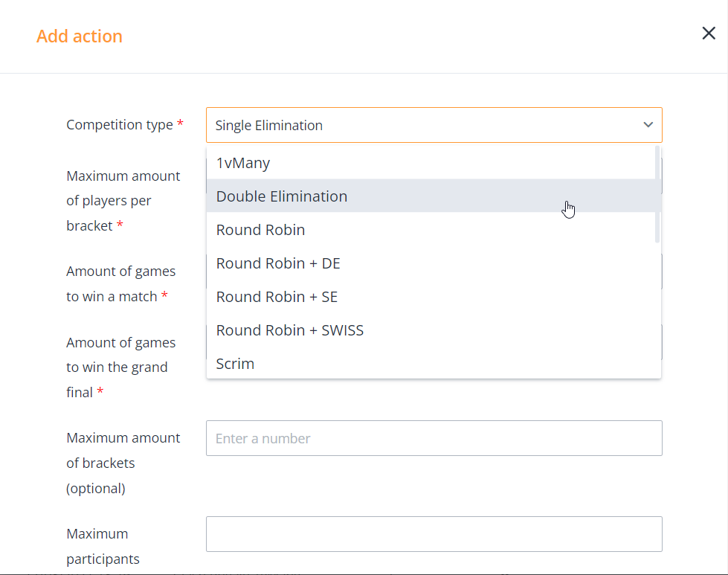The width and height of the screenshot is (728, 575).
Task: Select the Round Robin option
Action: coord(260,230)
